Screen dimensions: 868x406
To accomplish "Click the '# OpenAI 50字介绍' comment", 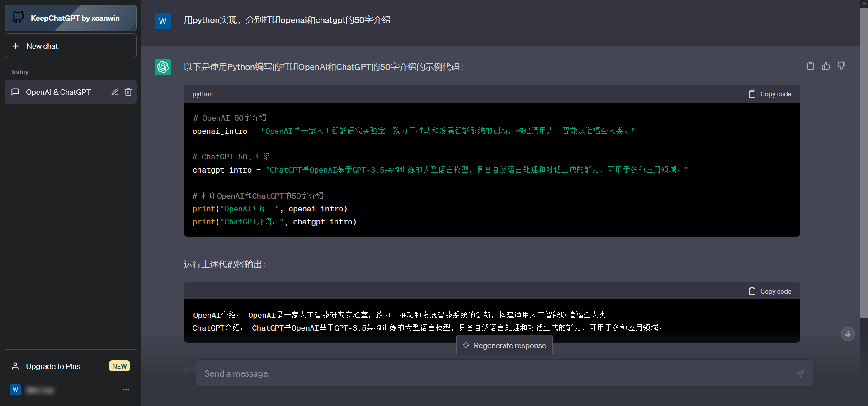I will [230, 118].
